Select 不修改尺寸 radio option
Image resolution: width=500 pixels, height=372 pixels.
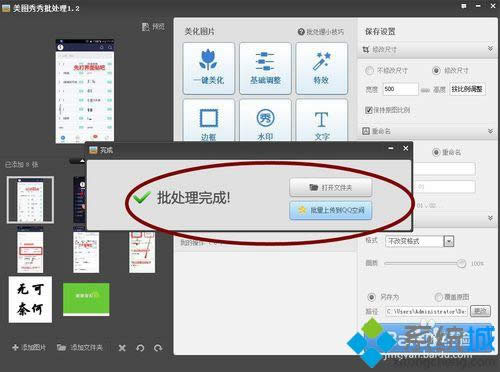click(369, 71)
